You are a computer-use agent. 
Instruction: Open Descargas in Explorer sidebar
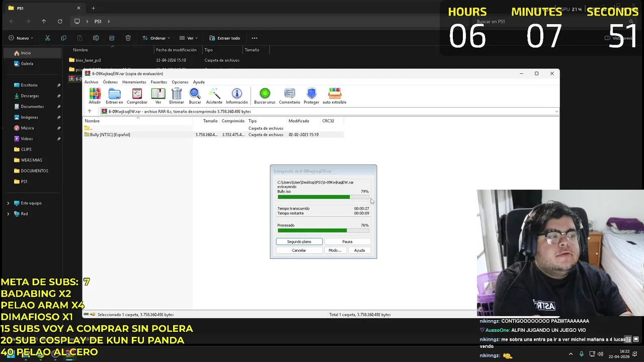(x=30, y=96)
